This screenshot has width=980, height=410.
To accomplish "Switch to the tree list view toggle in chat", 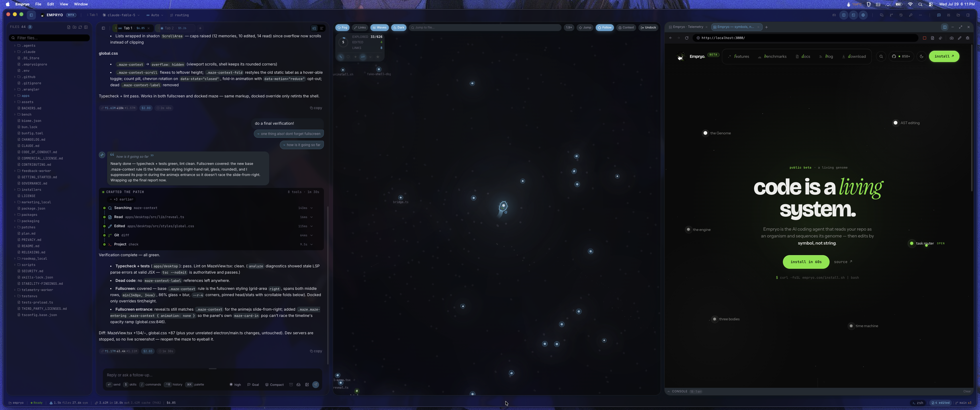I will coord(314,28).
